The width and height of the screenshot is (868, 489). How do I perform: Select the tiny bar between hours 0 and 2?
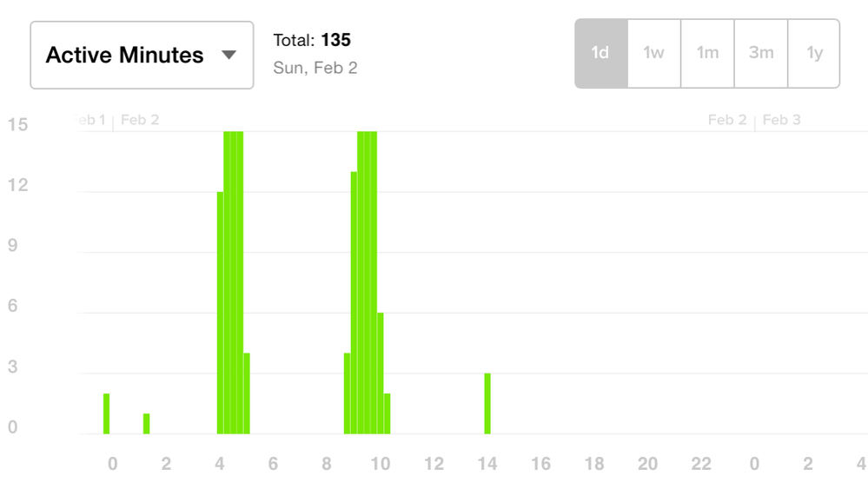point(146,424)
